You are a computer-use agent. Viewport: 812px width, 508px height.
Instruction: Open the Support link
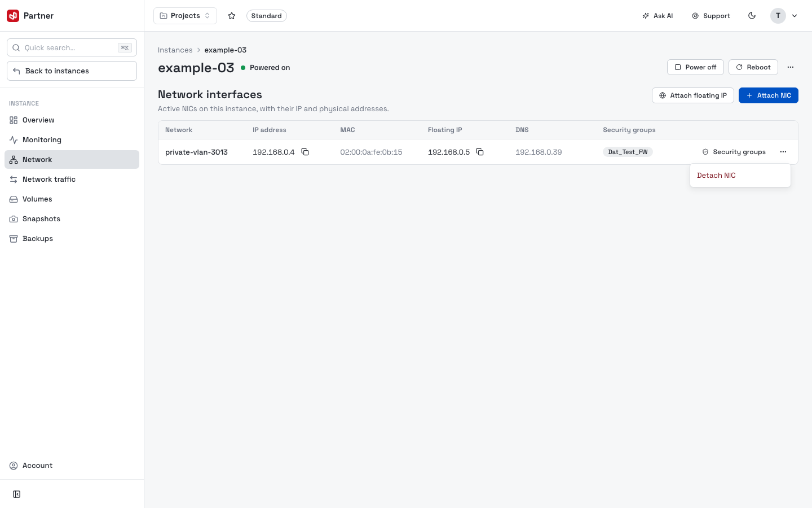coord(711,16)
